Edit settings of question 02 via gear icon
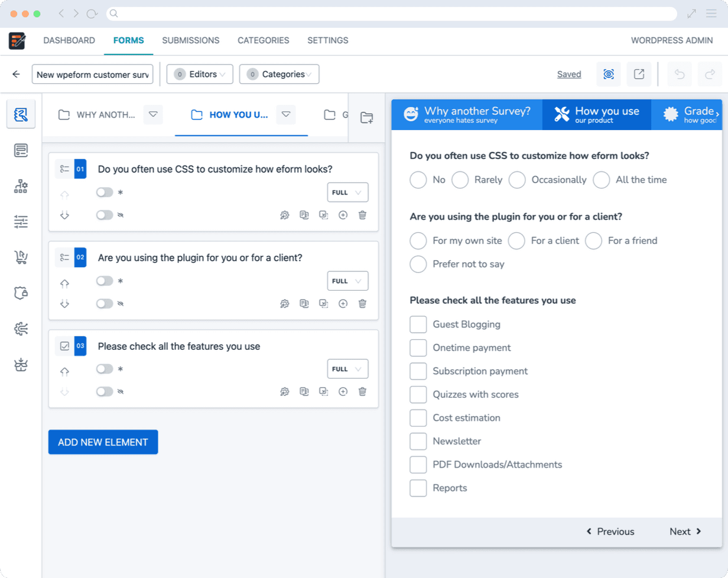The width and height of the screenshot is (728, 578). coord(285,304)
